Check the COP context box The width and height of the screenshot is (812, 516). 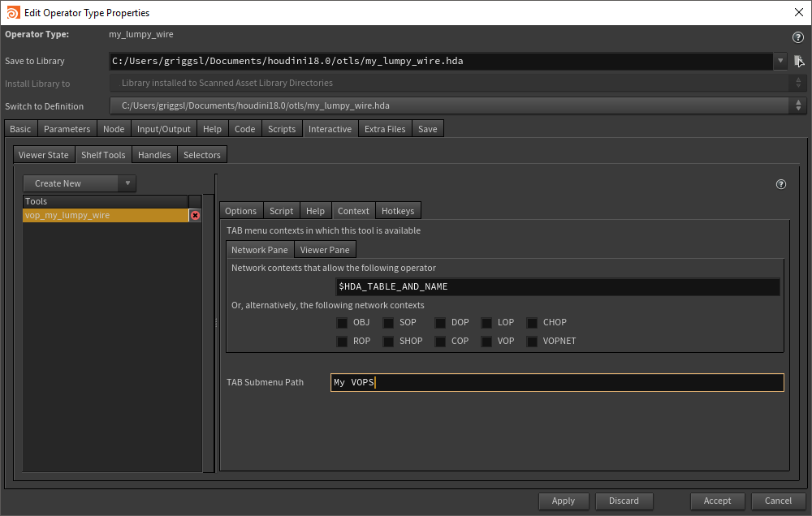click(x=440, y=342)
